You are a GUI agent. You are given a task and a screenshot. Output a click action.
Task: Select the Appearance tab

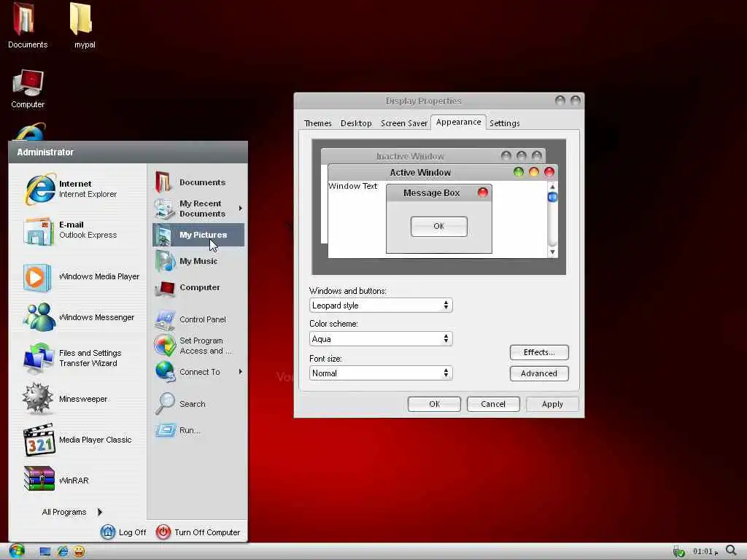[x=458, y=122]
